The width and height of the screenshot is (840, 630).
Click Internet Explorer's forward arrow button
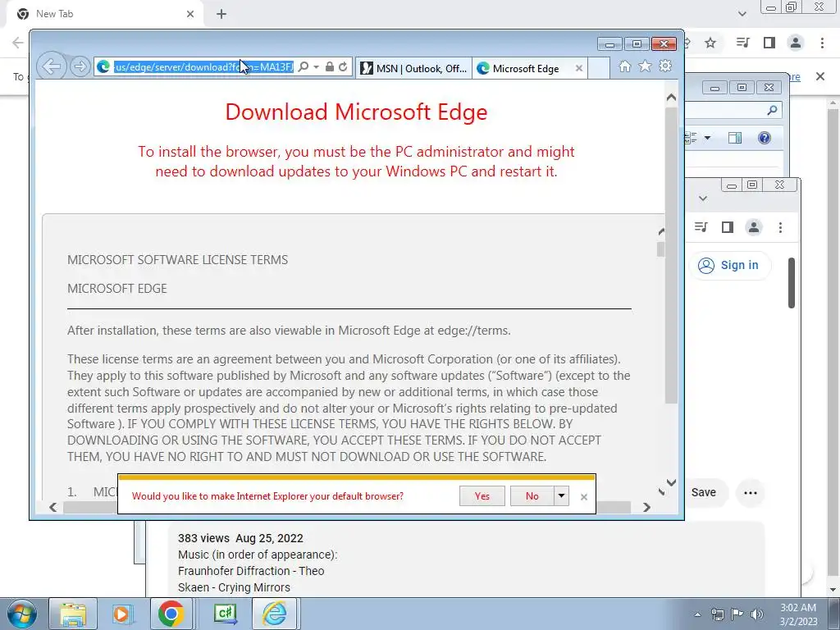pyautogui.click(x=80, y=67)
